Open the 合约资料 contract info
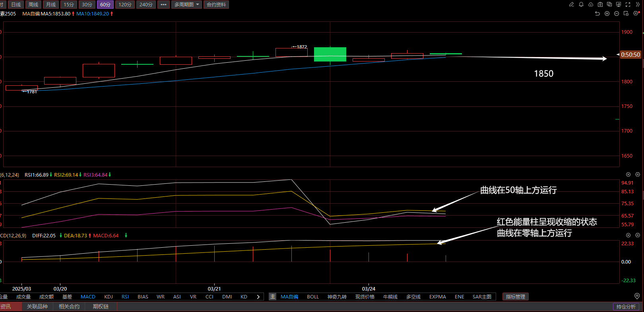644x312 pixels. 216,4
